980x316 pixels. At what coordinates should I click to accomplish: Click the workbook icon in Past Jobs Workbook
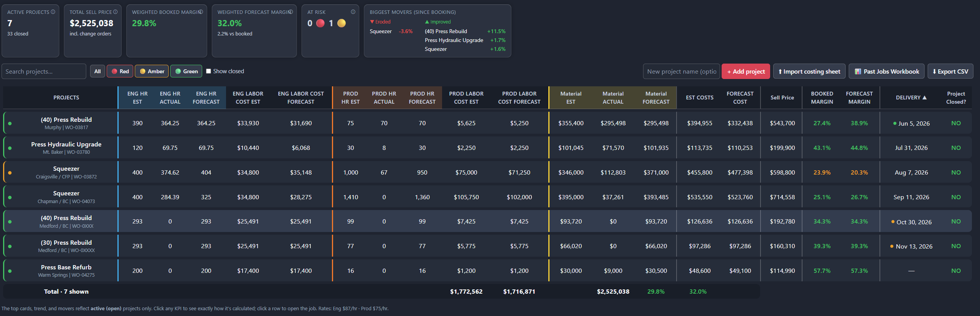(x=858, y=71)
